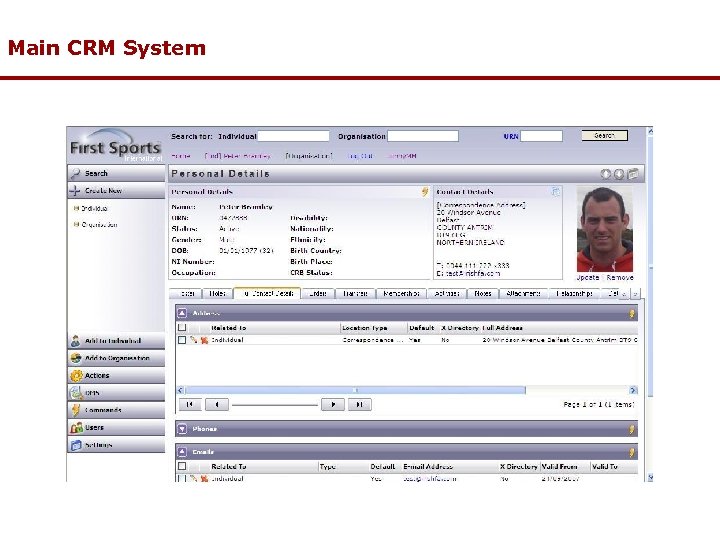Click the person icon for Add to Individual
Viewport: 720px width, 540px height.
pyautogui.click(x=76, y=341)
